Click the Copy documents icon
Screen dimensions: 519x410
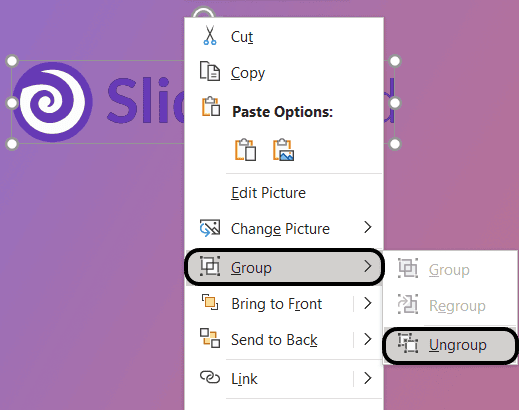click(210, 71)
